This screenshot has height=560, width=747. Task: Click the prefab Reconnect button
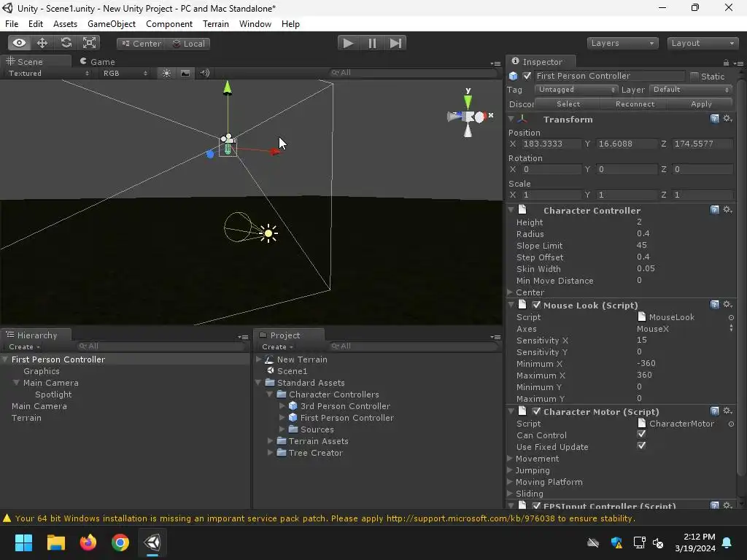[635, 104]
